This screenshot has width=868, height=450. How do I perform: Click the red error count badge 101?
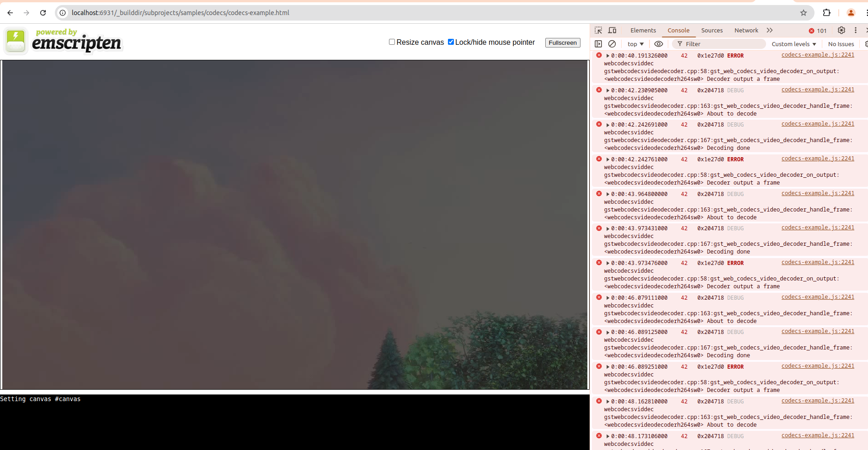818,31
